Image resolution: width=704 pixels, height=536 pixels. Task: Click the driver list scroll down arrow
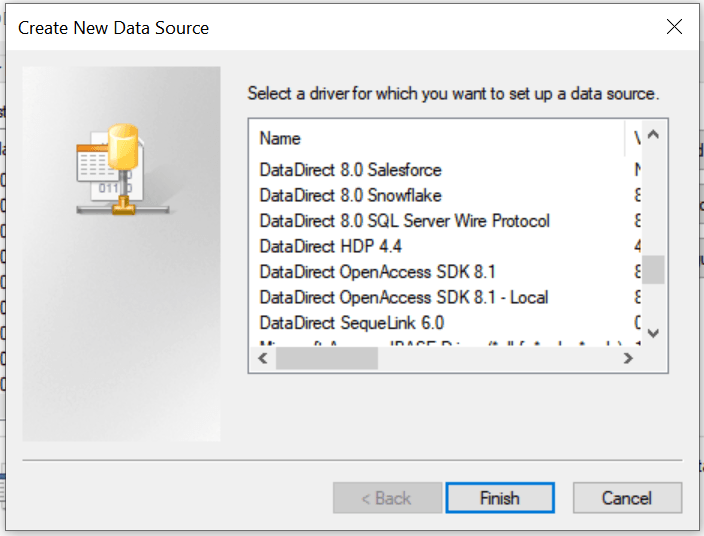click(653, 333)
